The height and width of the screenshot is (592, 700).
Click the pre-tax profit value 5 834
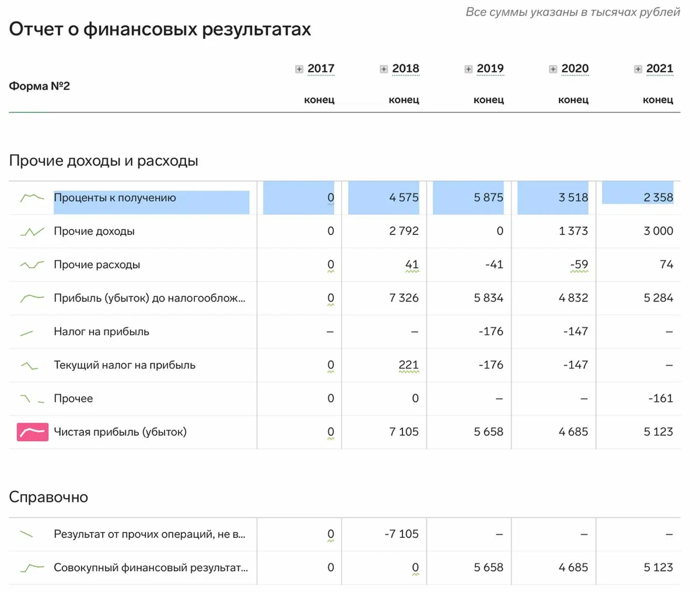tap(489, 298)
